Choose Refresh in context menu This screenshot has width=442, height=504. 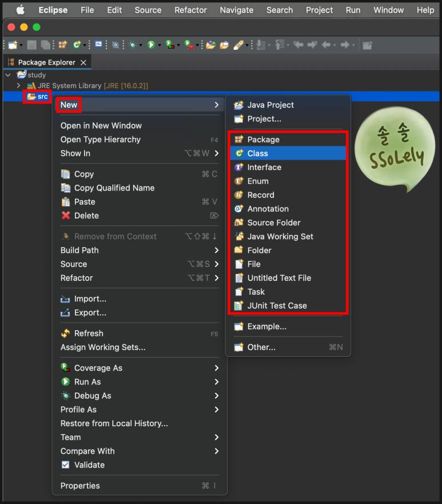(140, 334)
